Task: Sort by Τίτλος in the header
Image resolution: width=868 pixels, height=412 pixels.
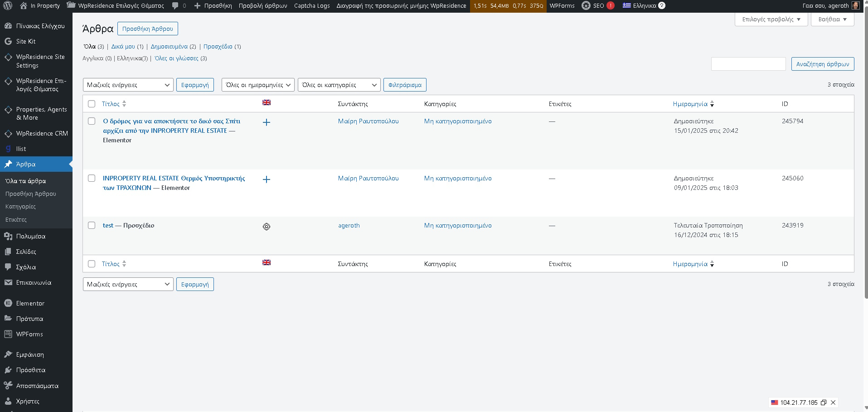Action: tap(114, 104)
